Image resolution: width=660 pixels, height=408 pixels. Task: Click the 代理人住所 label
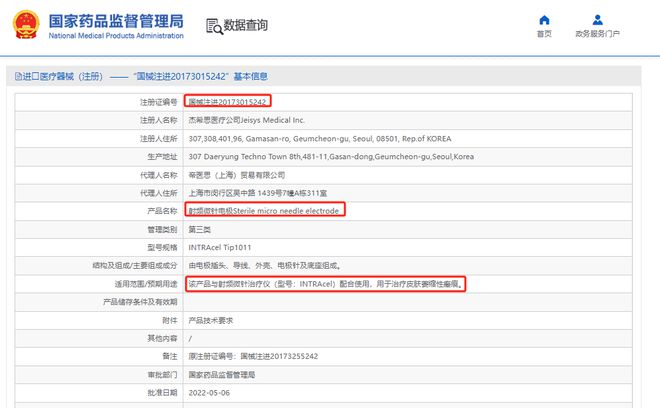coord(159,193)
